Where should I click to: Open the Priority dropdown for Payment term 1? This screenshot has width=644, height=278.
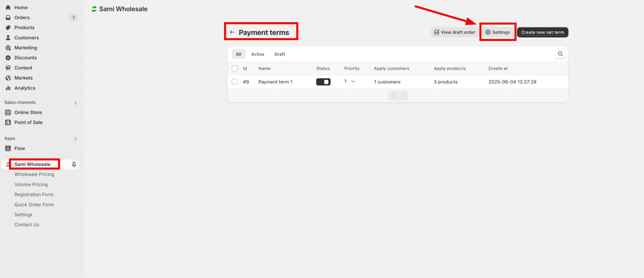pyautogui.click(x=349, y=81)
